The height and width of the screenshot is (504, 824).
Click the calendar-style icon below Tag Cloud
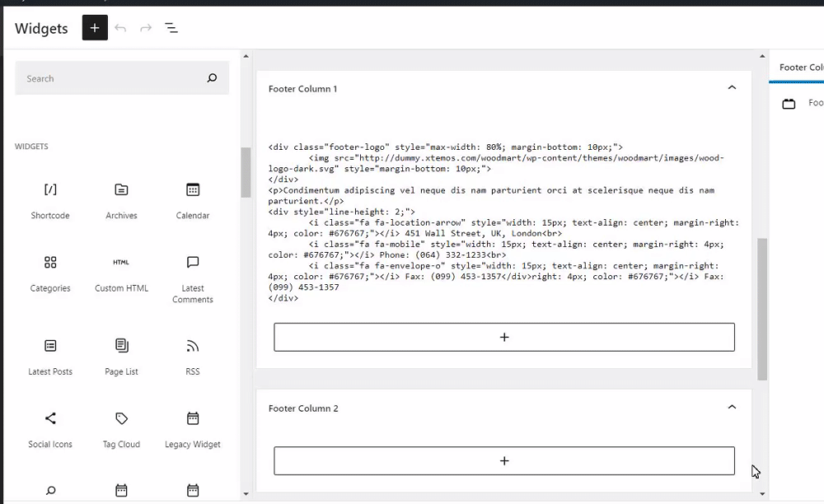(121, 490)
